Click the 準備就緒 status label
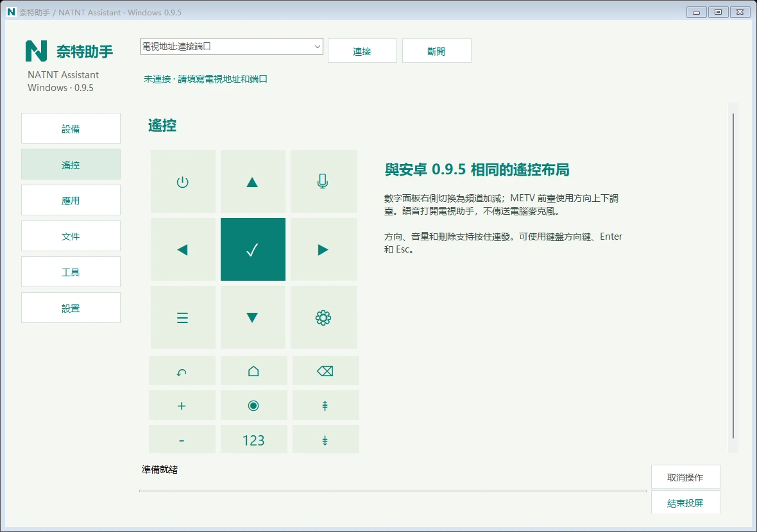The image size is (757, 532). click(x=160, y=469)
